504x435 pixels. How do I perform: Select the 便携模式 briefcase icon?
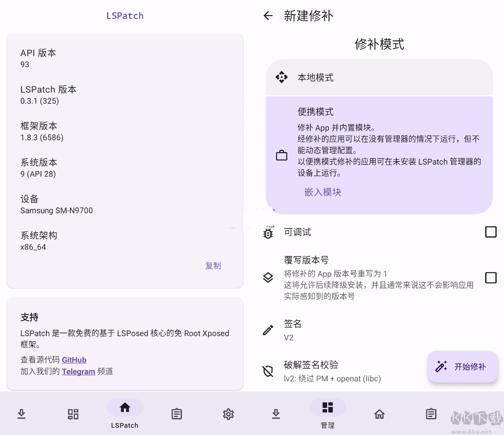coord(282,155)
